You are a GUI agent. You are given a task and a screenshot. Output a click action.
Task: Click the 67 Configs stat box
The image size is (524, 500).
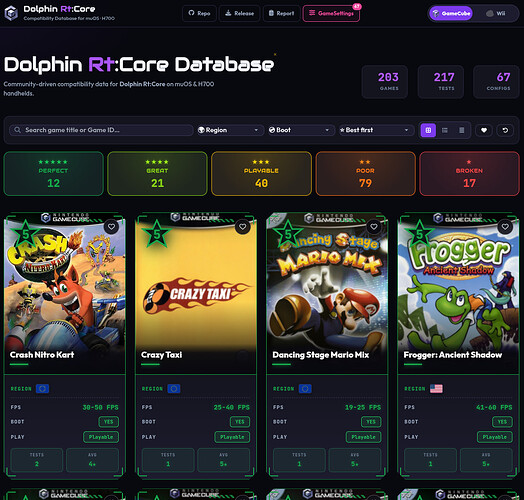pyautogui.click(x=496, y=82)
